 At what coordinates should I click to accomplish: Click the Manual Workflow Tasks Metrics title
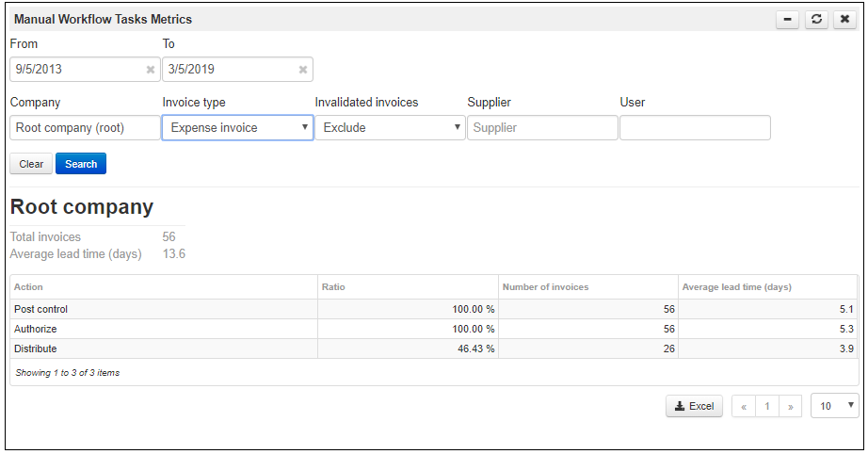coord(103,20)
